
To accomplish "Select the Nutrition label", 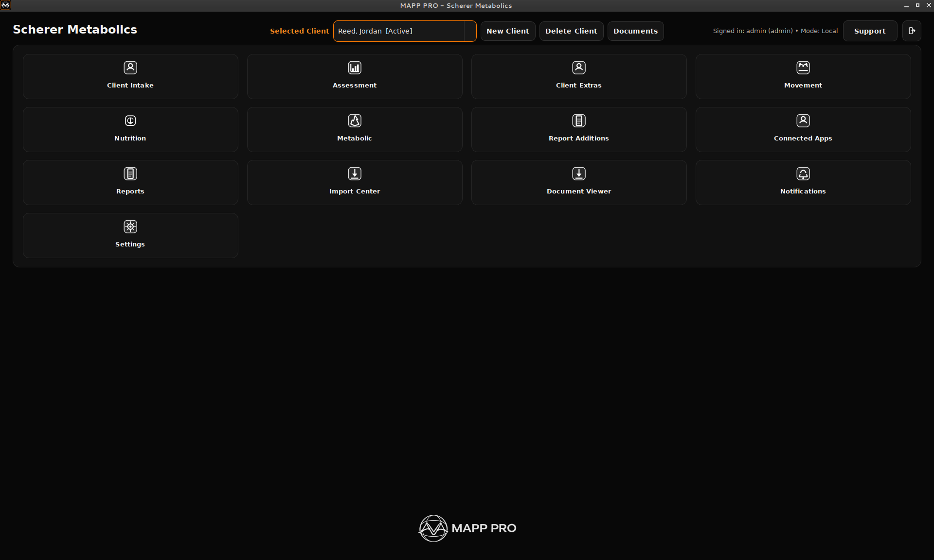I will (130, 138).
